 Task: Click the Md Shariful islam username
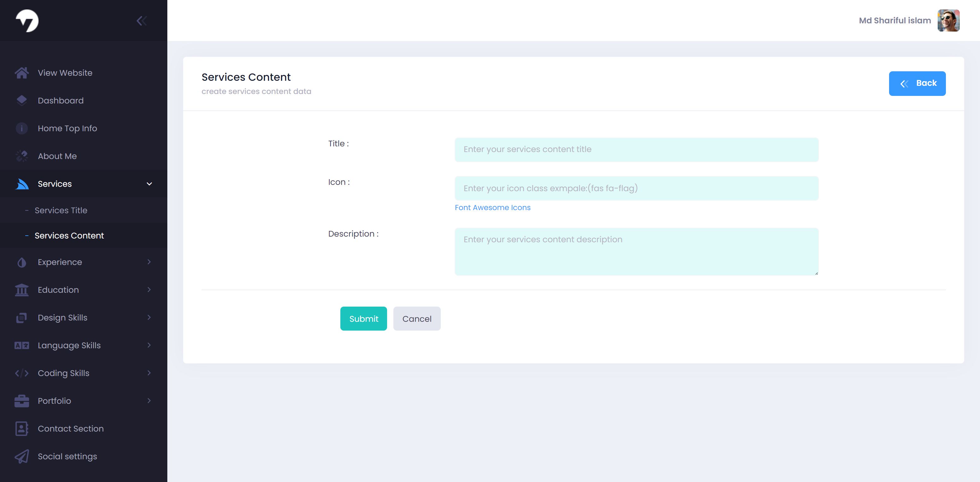[894, 21]
